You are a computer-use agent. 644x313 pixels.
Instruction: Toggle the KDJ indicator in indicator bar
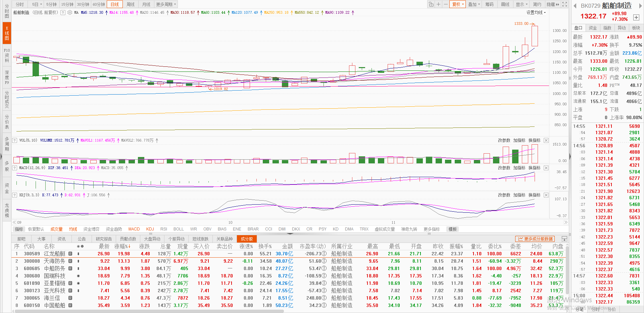click(150, 229)
